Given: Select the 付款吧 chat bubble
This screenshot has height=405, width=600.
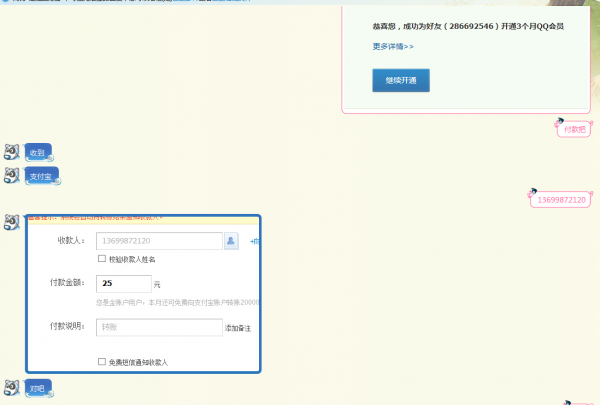Looking at the screenshot, I should [x=574, y=129].
